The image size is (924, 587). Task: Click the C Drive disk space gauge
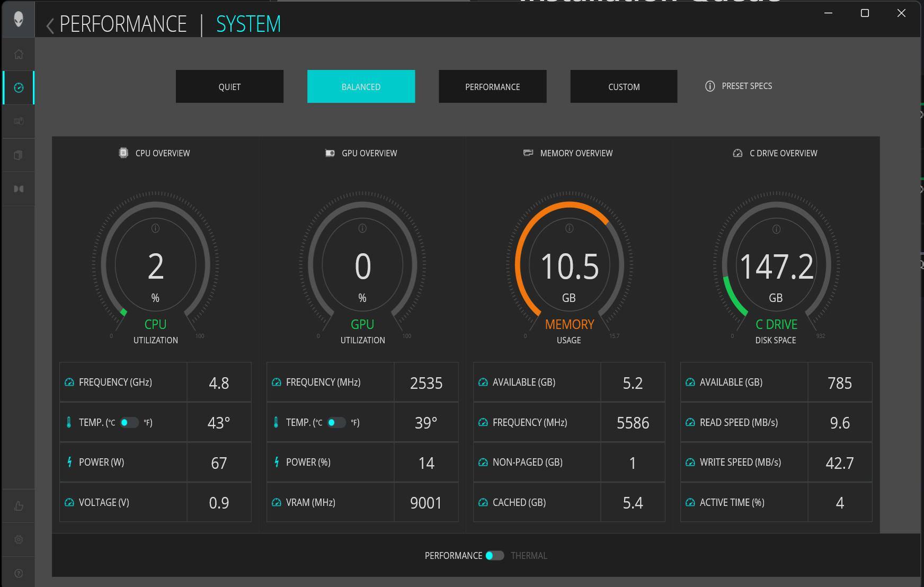(776, 265)
